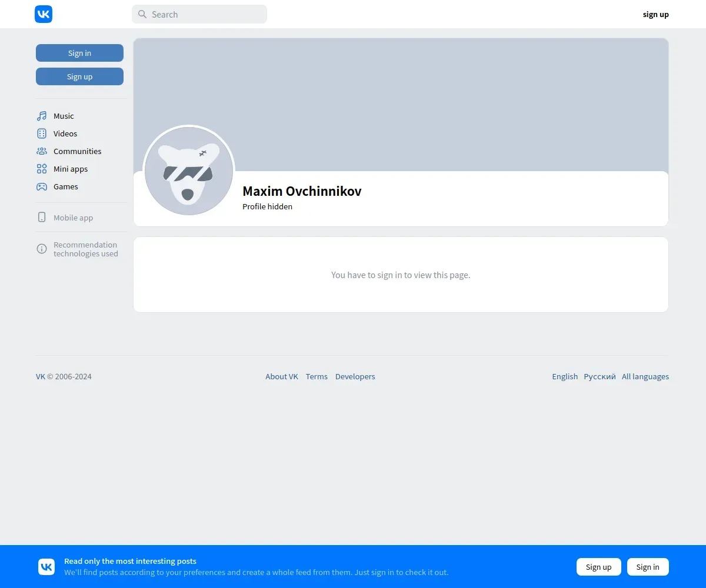Click the VK logo in the header

[44, 14]
